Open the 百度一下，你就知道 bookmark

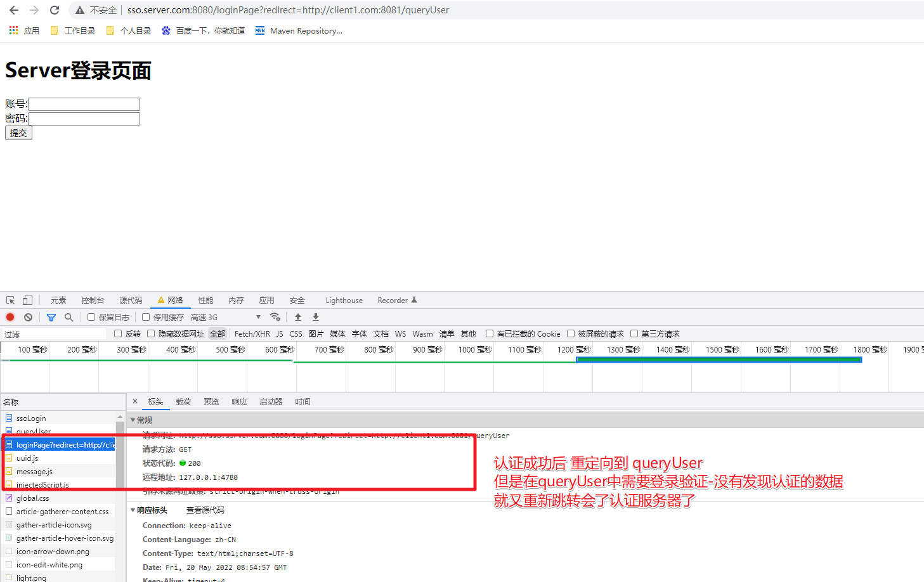tap(204, 30)
